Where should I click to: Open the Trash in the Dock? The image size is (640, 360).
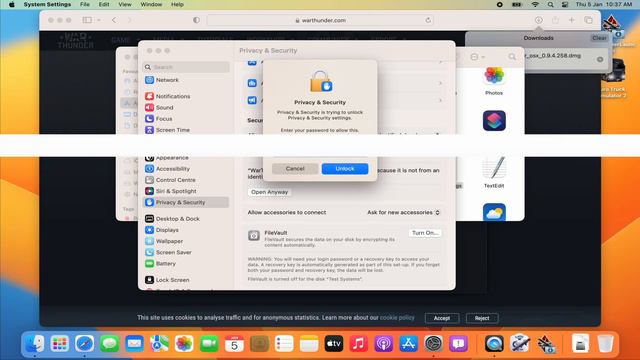605,344
